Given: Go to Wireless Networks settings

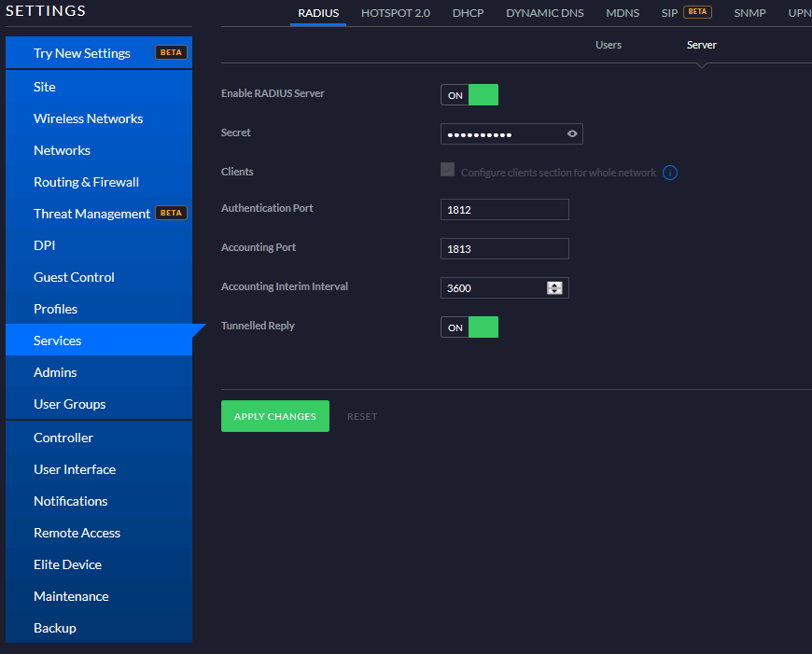Looking at the screenshot, I should tap(89, 118).
